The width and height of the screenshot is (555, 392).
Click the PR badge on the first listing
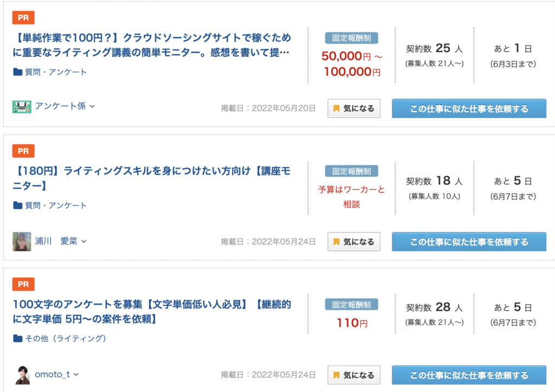tap(23, 17)
